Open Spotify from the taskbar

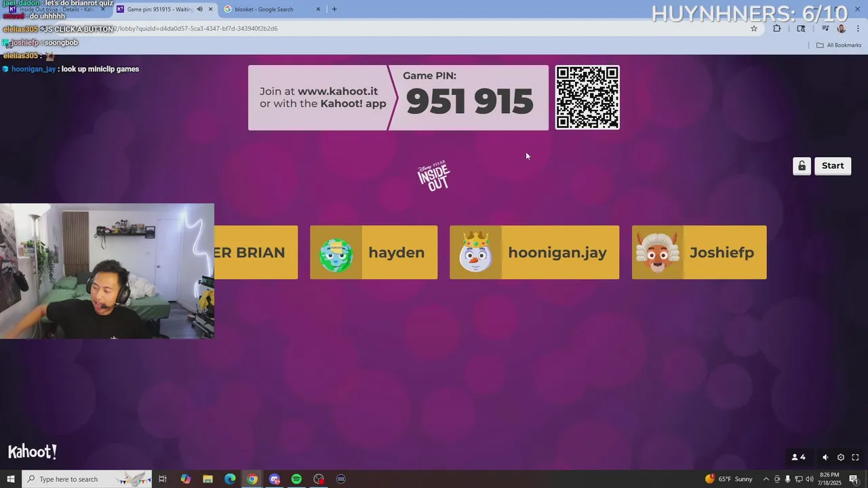[x=296, y=479]
